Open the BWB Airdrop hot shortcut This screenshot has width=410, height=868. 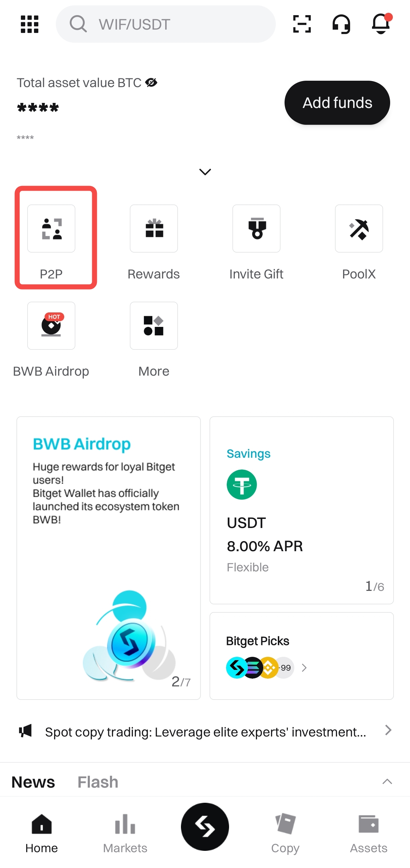click(51, 326)
